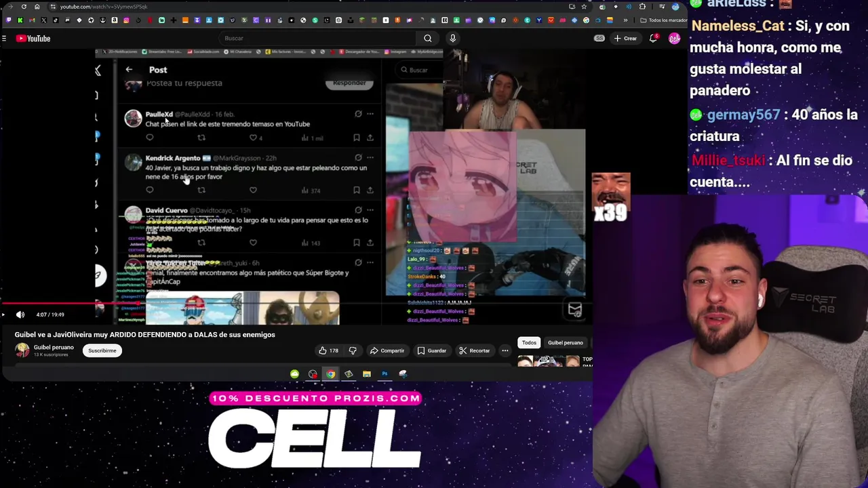Select the Guibel peruano filter chip

tap(566, 342)
